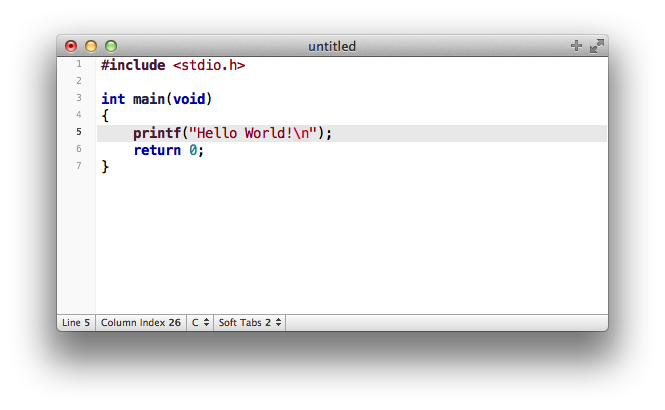
Task: Click line number 1 in the gutter
Action: pyautogui.click(x=79, y=64)
